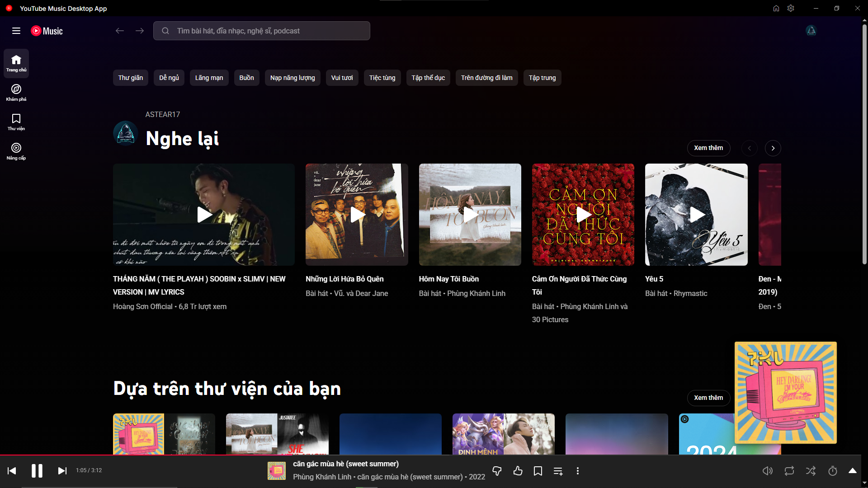Open the desktop app settings gear
The image size is (868, 488).
[x=791, y=8]
